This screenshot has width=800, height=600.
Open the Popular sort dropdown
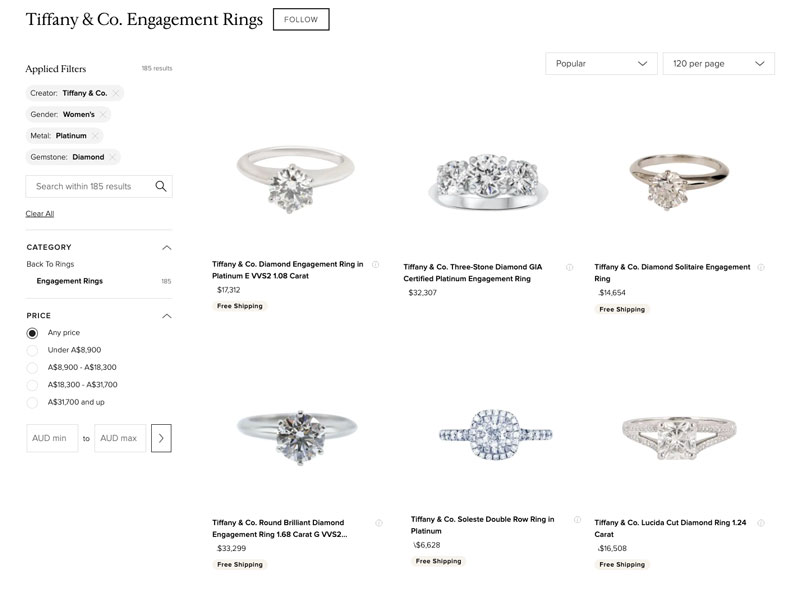click(x=601, y=64)
